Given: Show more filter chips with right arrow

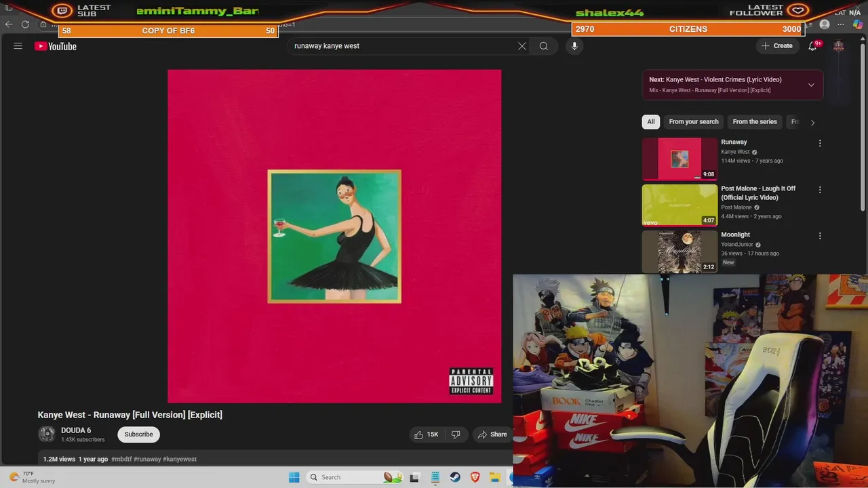Looking at the screenshot, I should (x=812, y=123).
